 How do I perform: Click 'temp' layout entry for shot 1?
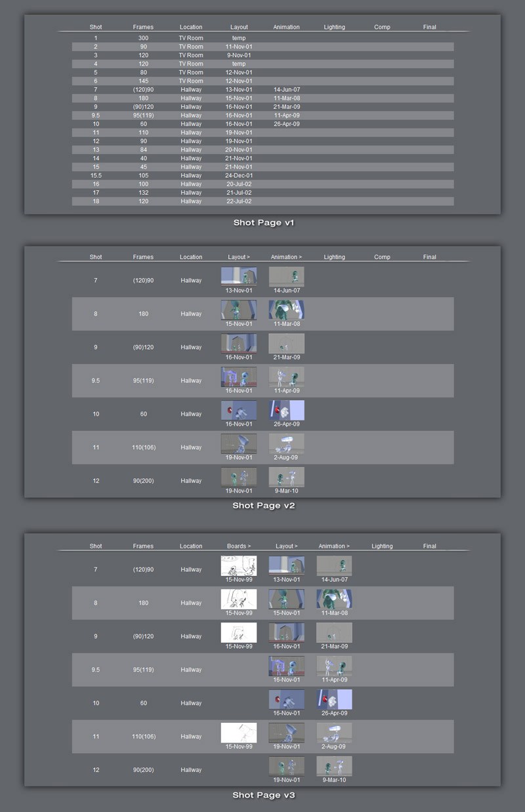[x=239, y=39]
